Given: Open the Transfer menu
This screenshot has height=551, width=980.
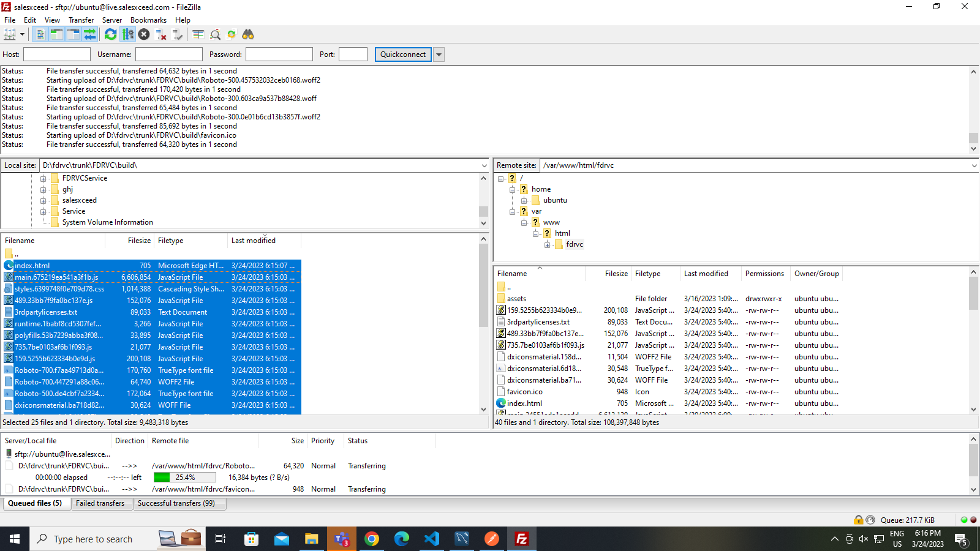Looking at the screenshot, I should click(x=81, y=20).
